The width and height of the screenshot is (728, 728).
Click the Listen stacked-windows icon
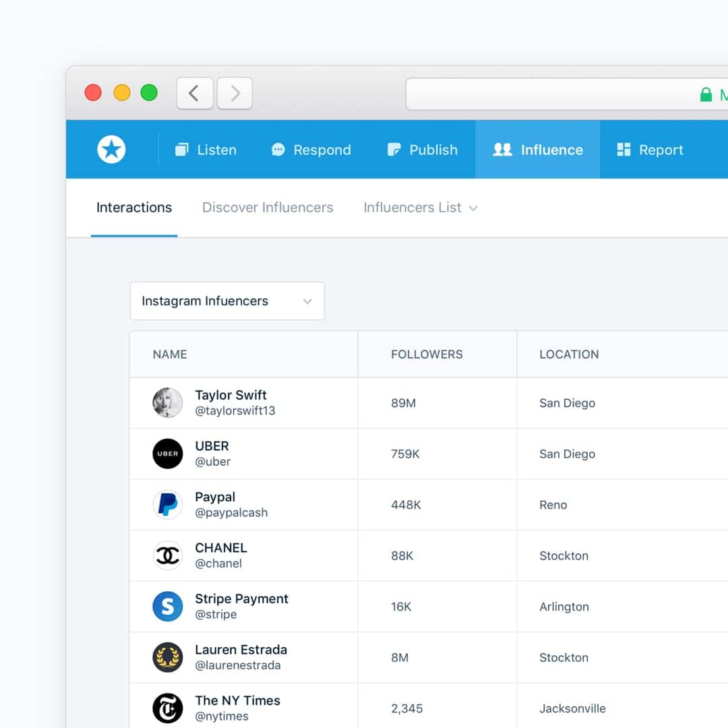181,150
